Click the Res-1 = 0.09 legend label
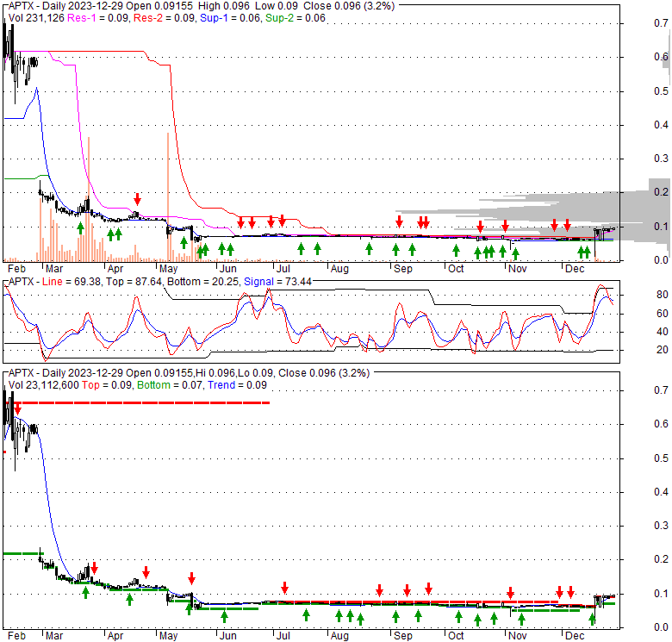 [98, 18]
